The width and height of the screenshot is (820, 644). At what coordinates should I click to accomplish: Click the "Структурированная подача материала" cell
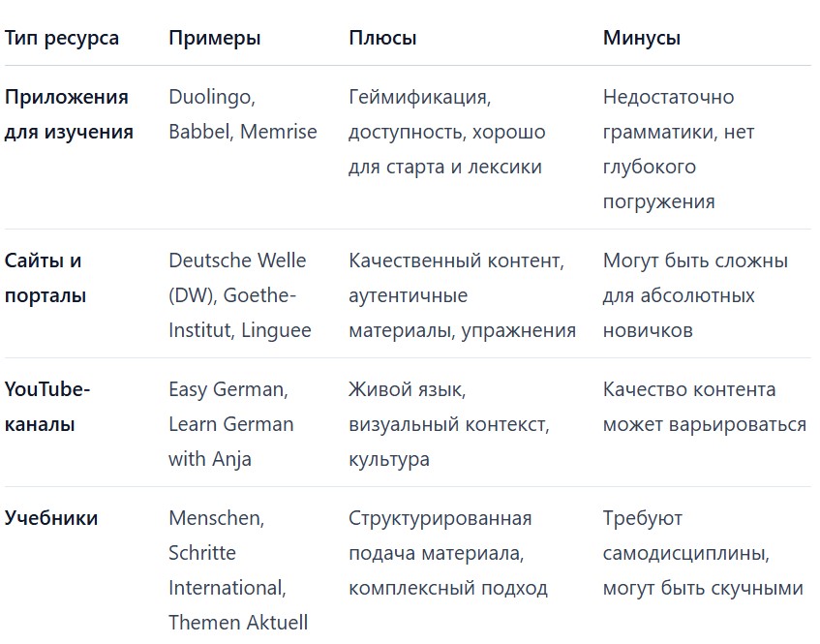click(447, 553)
